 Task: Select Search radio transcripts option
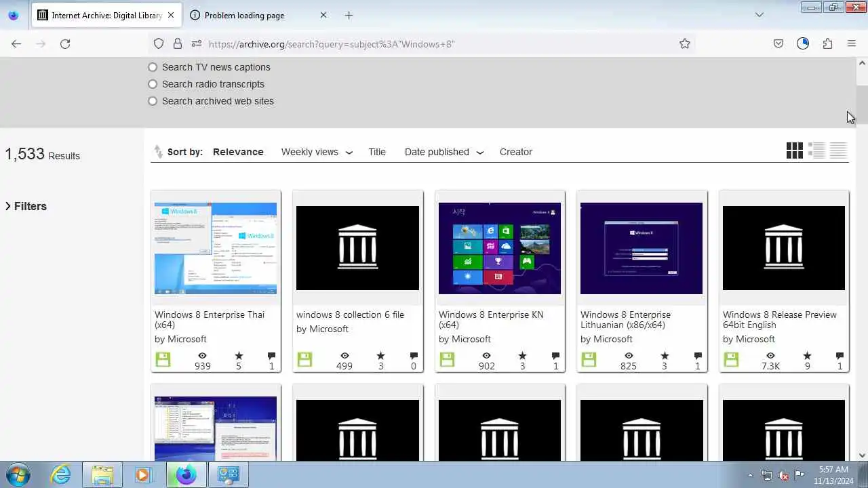pos(153,84)
